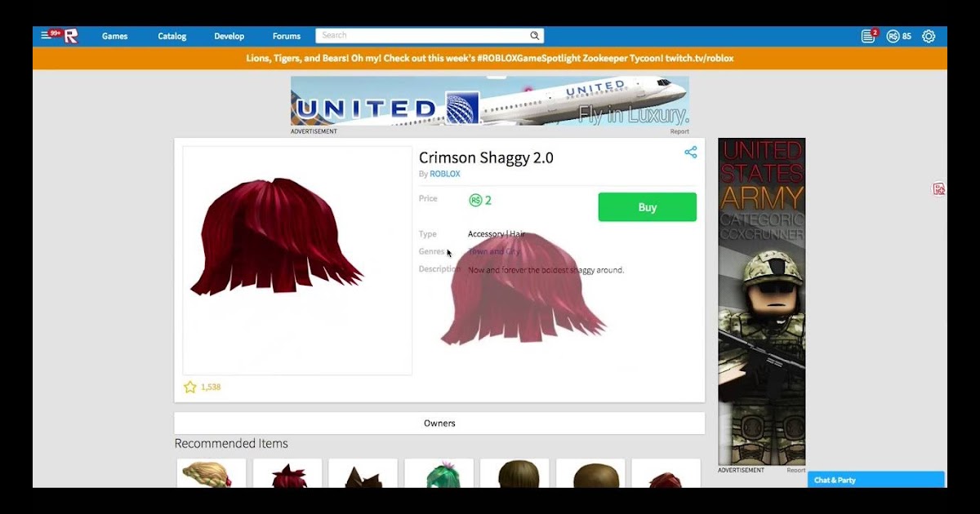Click the red icon at right edge

(x=939, y=188)
